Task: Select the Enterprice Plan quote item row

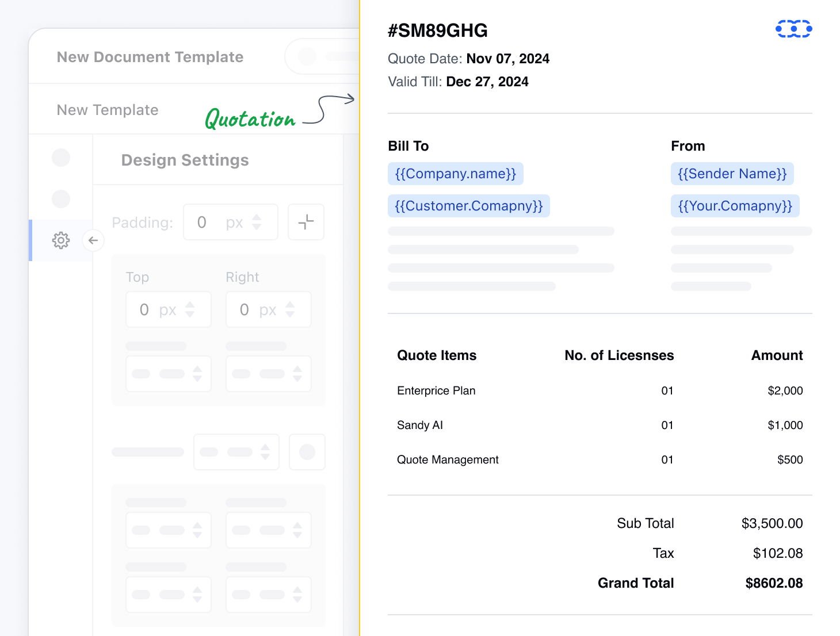Action: (x=436, y=390)
